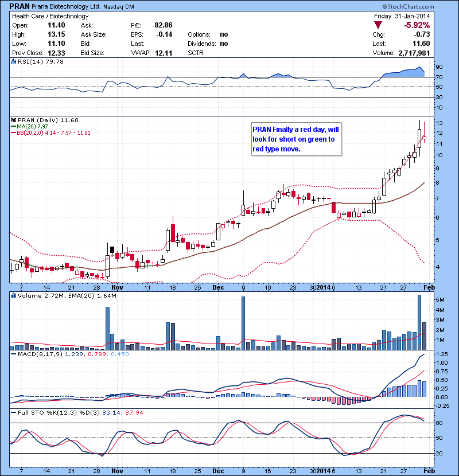The image size is (459, 476).
Task: Click the blue annotation box about PRAN short
Action: [x=296, y=139]
